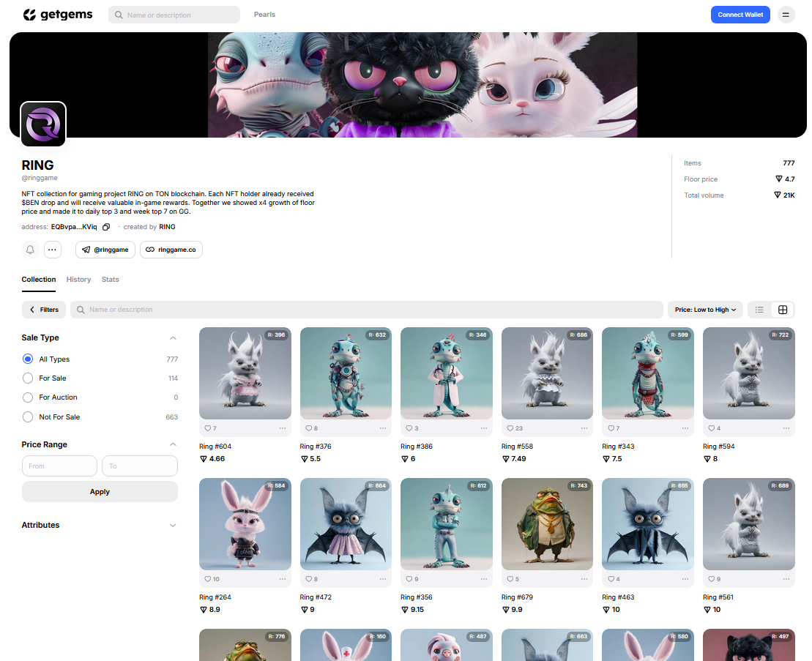This screenshot has height=661, width=812.
Task: Open more options for Ring #376
Action: [x=383, y=428]
